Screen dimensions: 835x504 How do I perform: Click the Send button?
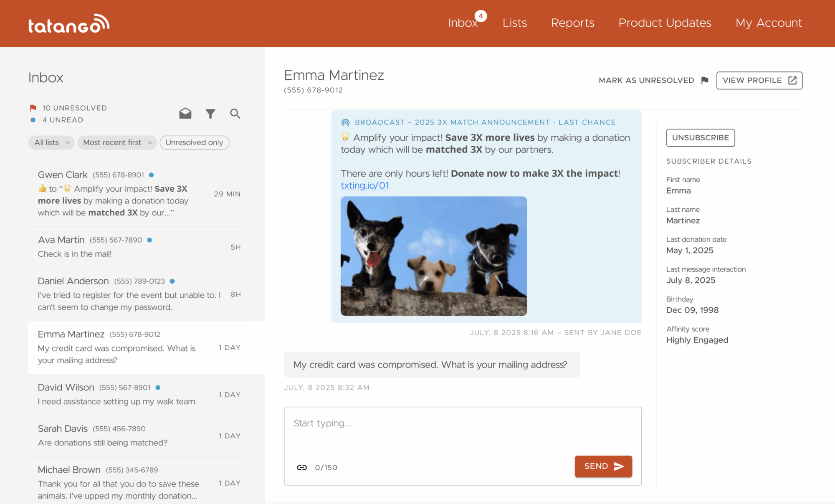pyautogui.click(x=603, y=466)
